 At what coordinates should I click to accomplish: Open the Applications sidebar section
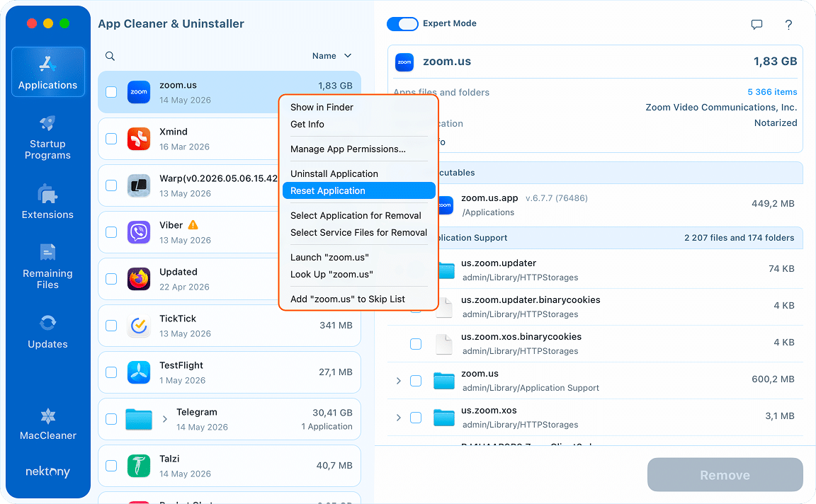(48, 71)
